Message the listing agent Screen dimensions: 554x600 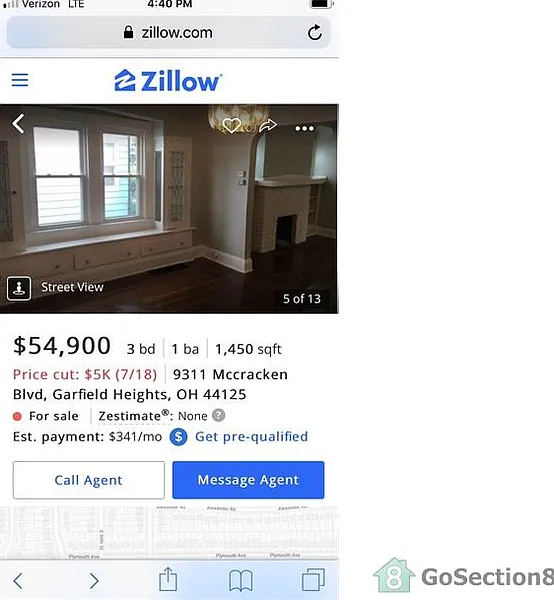pos(248,480)
